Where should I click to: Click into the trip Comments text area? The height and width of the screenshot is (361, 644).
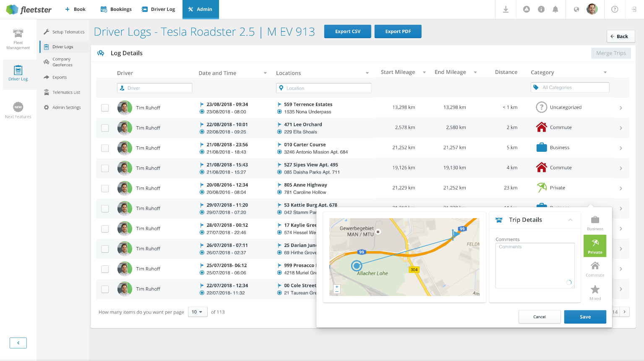coord(535,265)
